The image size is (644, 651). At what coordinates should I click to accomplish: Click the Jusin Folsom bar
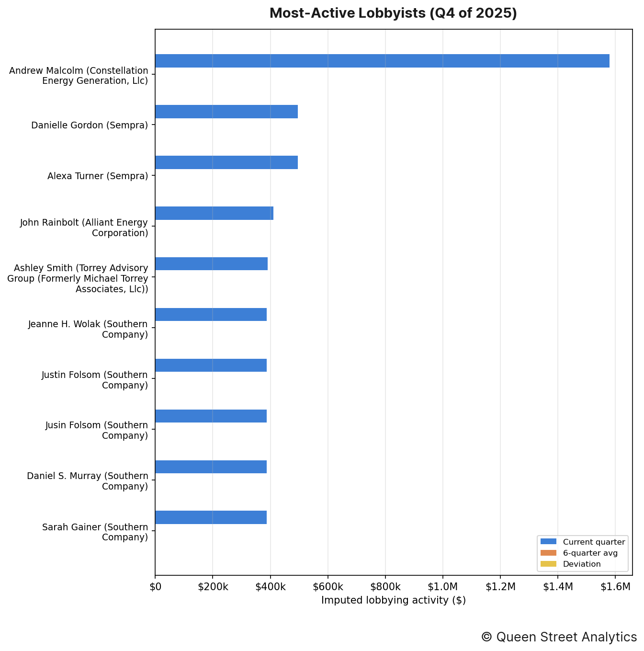[x=211, y=416]
